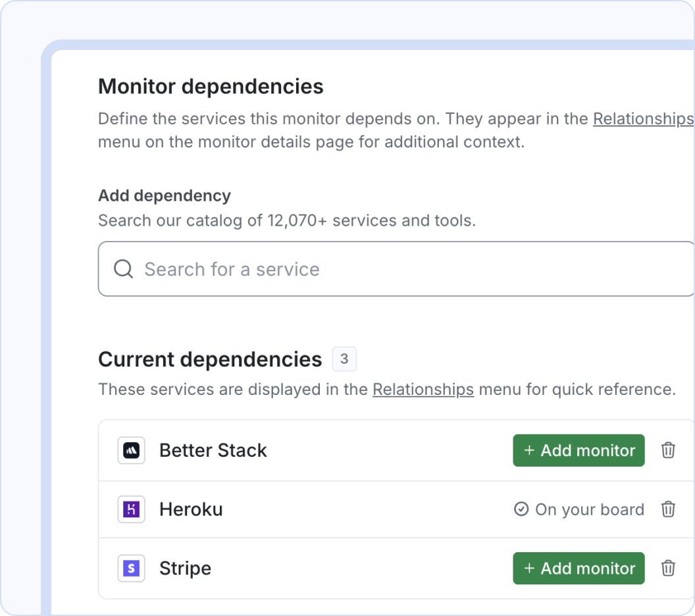The image size is (695, 616).
Task: Click the checkmark icon beside On your board
Action: coord(521,509)
